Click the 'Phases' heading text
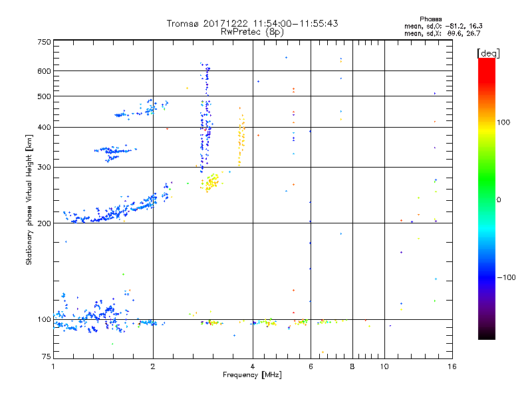The image size is (532, 399). pyautogui.click(x=430, y=19)
